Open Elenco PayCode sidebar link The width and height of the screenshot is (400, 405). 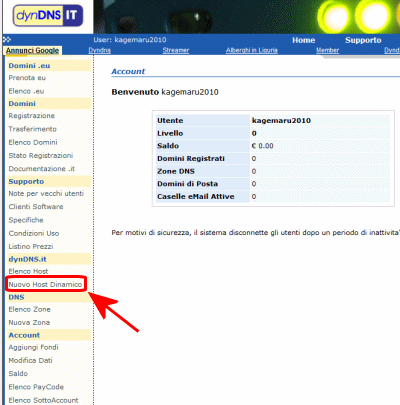(36, 387)
